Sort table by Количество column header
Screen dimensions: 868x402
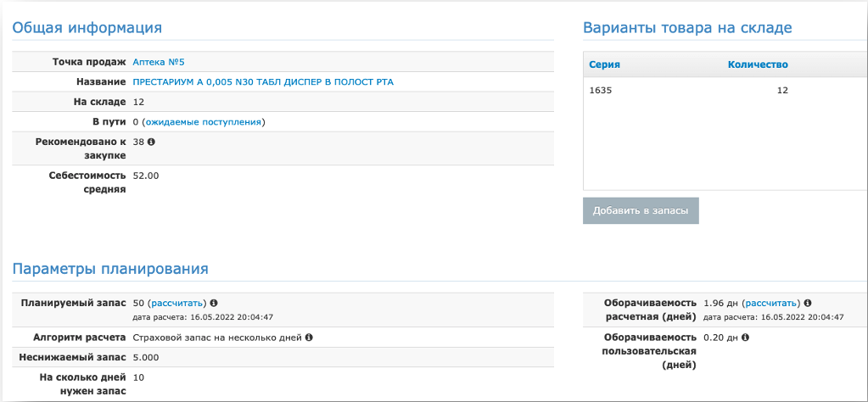[x=758, y=64]
